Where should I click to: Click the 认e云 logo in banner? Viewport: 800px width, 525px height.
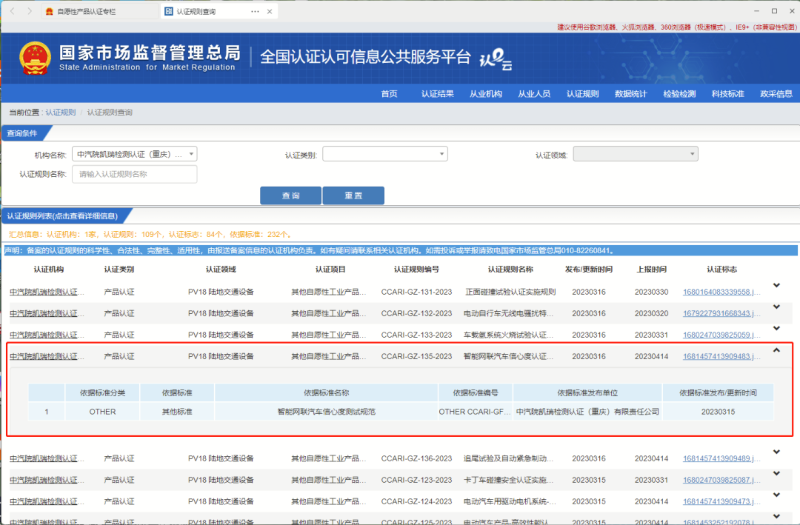click(496, 58)
